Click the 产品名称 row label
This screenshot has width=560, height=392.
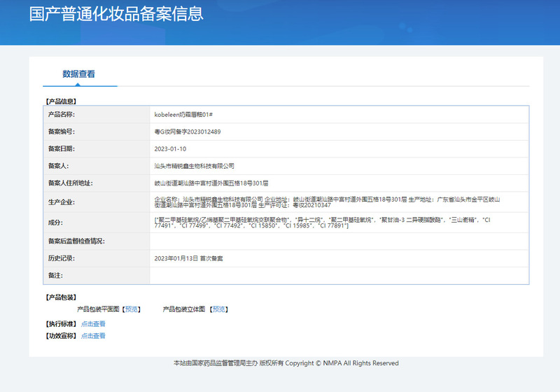pos(62,115)
